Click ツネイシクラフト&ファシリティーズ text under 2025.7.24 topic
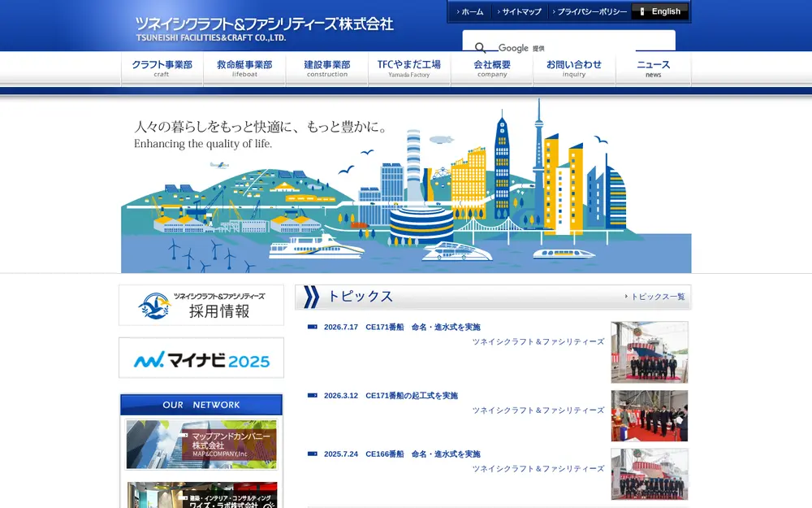Image resolution: width=812 pixels, height=508 pixels. tap(538, 469)
